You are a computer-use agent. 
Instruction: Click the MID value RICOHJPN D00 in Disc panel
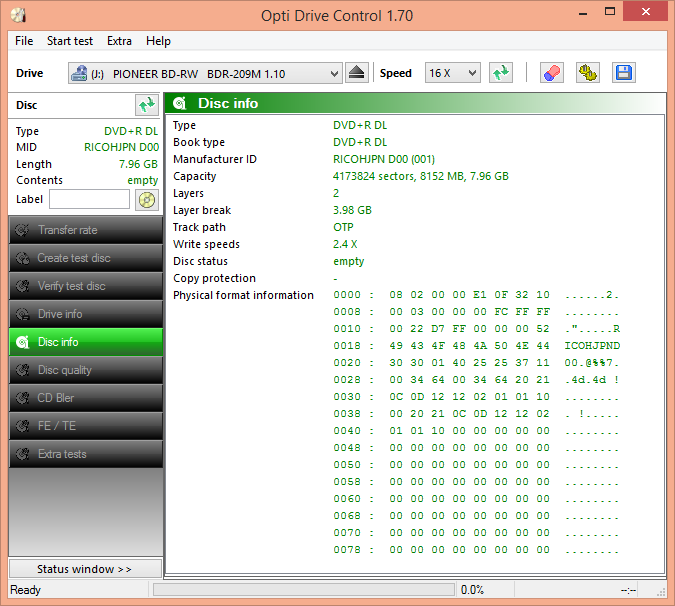click(121, 147)
